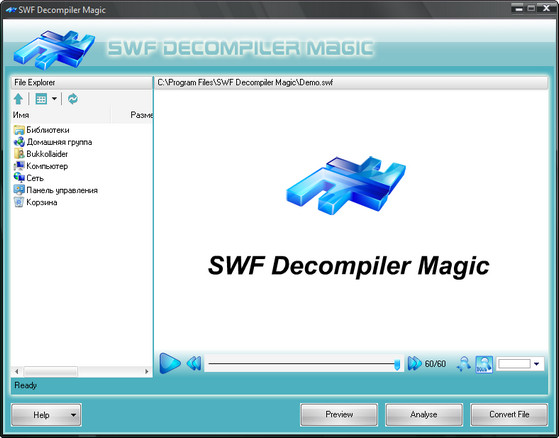Play the SWF preview
559x438 pixels.
pos(170,363)
